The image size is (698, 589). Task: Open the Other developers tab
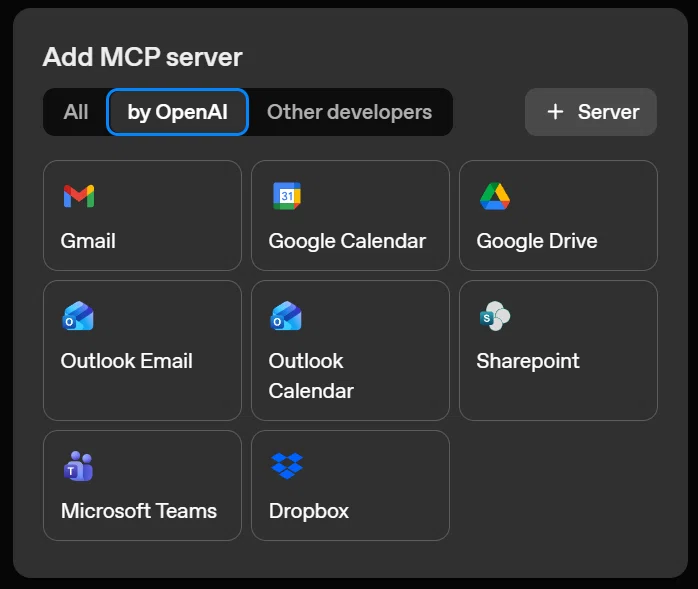(x=349, y=112)
